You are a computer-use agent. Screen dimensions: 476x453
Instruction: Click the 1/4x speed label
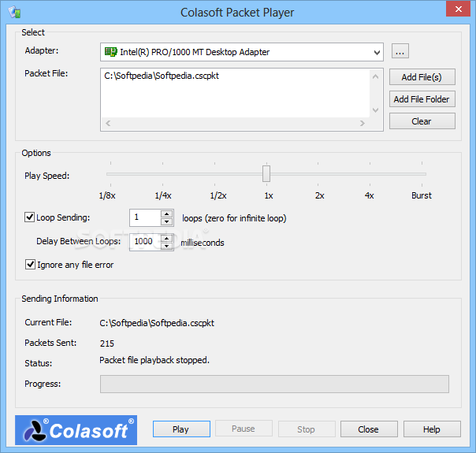(163, 195)
